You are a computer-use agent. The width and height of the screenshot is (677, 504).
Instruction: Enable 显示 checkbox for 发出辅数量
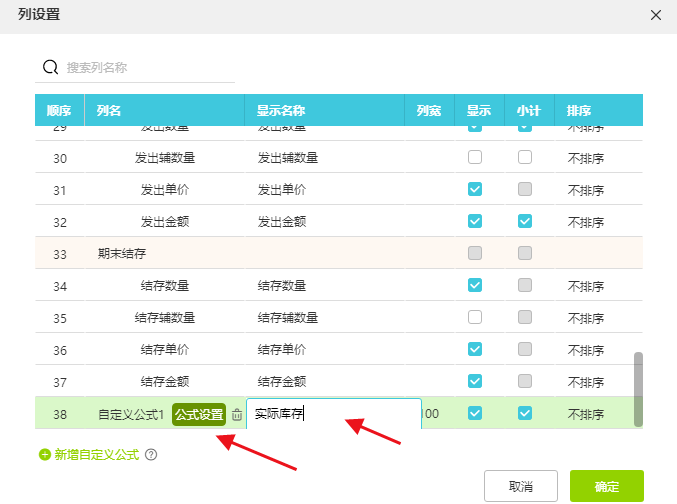475,157
